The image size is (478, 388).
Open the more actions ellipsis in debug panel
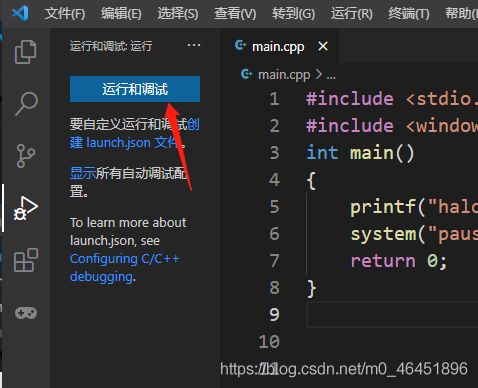coord(194,45)
